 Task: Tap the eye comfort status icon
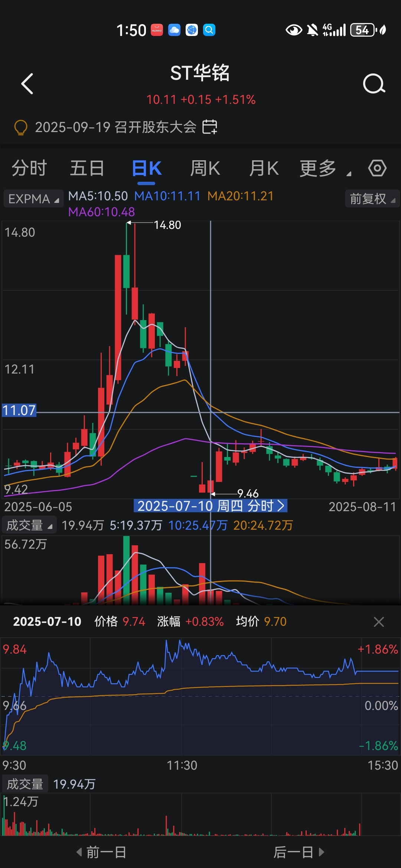click(294, 30)
